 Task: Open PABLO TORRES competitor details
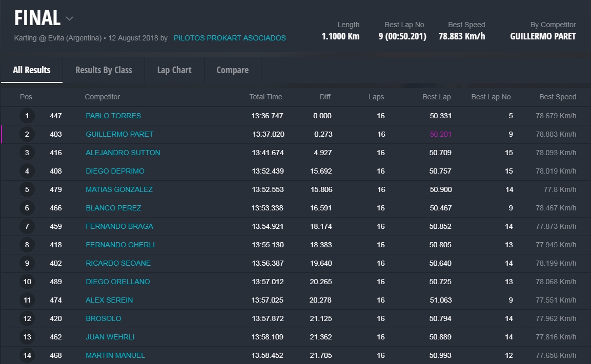(x=113, y=116)
